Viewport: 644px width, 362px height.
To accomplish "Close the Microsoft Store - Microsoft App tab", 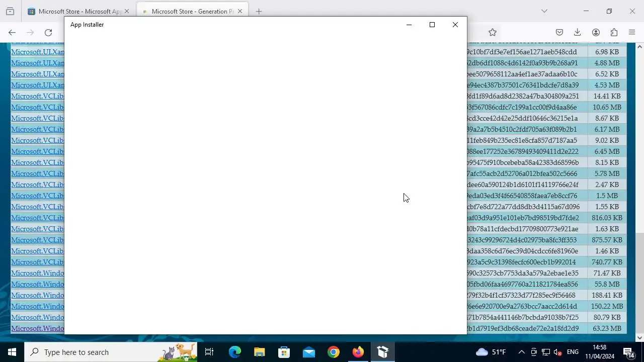I will pos(126,11).
